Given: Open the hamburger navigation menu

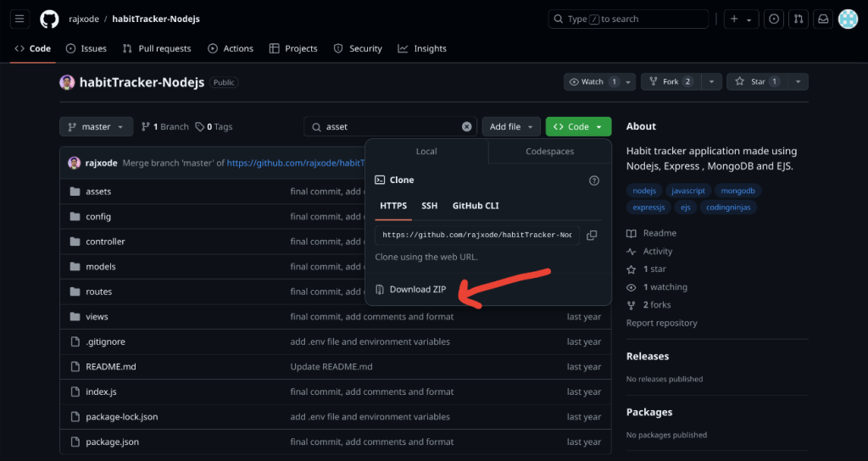Looking at the screenshot, I should pos(19,19).
